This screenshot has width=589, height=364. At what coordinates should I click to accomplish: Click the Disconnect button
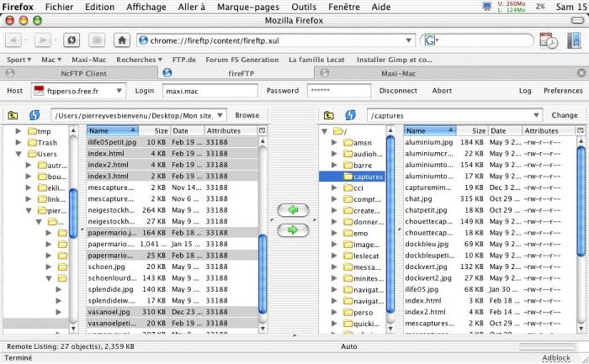(x=398, y=91)
